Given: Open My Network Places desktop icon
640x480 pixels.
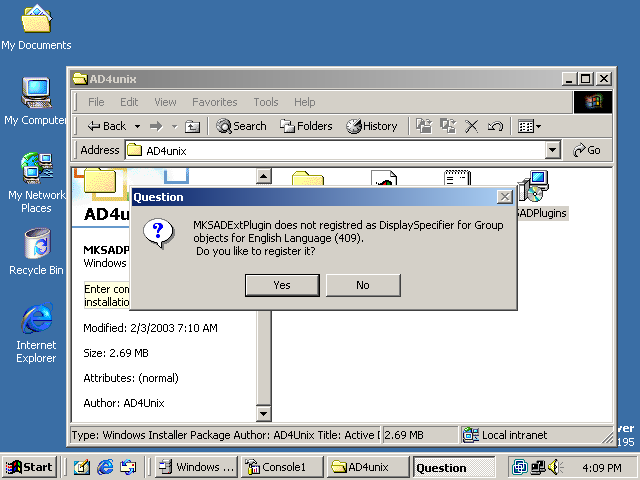Looking at the screenshot, I should pyautogui.click(x=36, y=183).
